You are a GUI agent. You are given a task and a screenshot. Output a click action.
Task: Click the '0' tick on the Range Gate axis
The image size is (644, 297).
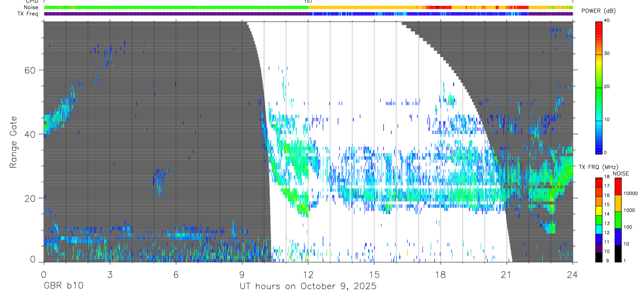click(x=33, y=259)
